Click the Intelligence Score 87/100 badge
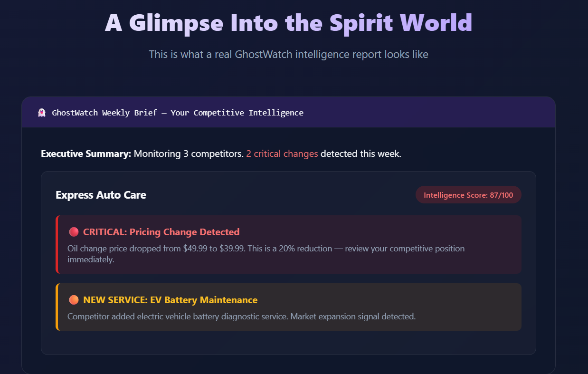The width and height of the screenshot is (588, 374). [x=468, y=195]
